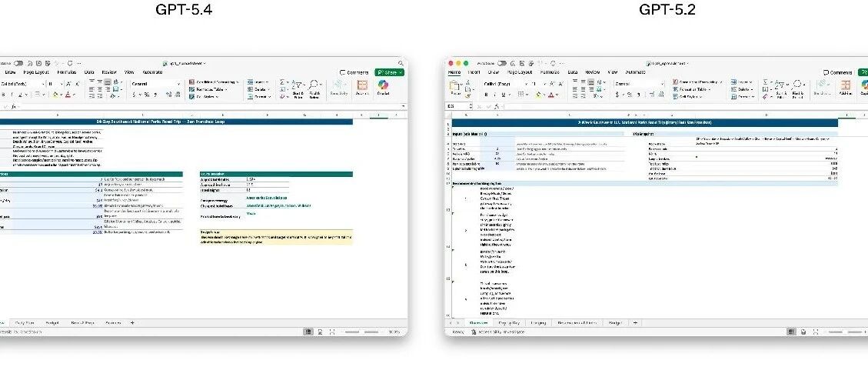Click Format as Table in GPT-5.2 ribbon

point(691,89)
